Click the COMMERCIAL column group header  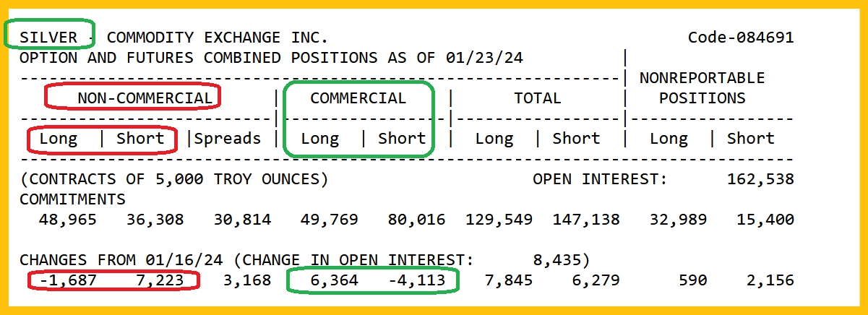(x=358, y=98)
